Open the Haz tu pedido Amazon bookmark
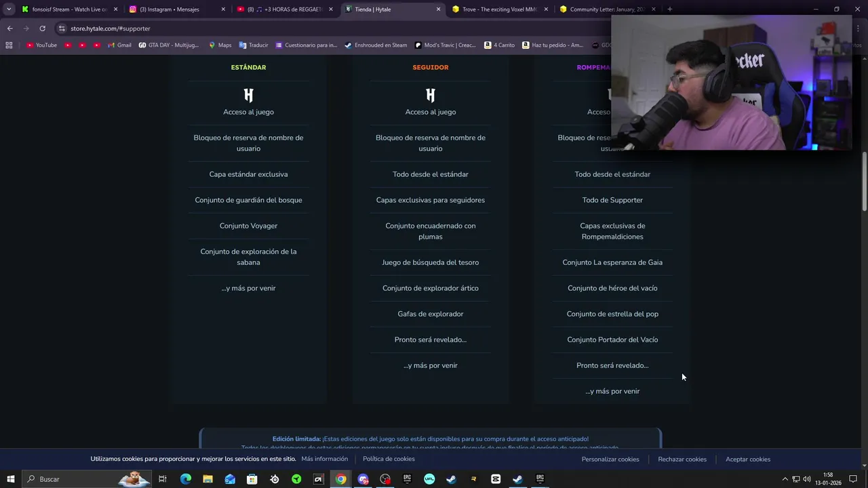The width and height of the screenshot is (868, 488). 553,45
